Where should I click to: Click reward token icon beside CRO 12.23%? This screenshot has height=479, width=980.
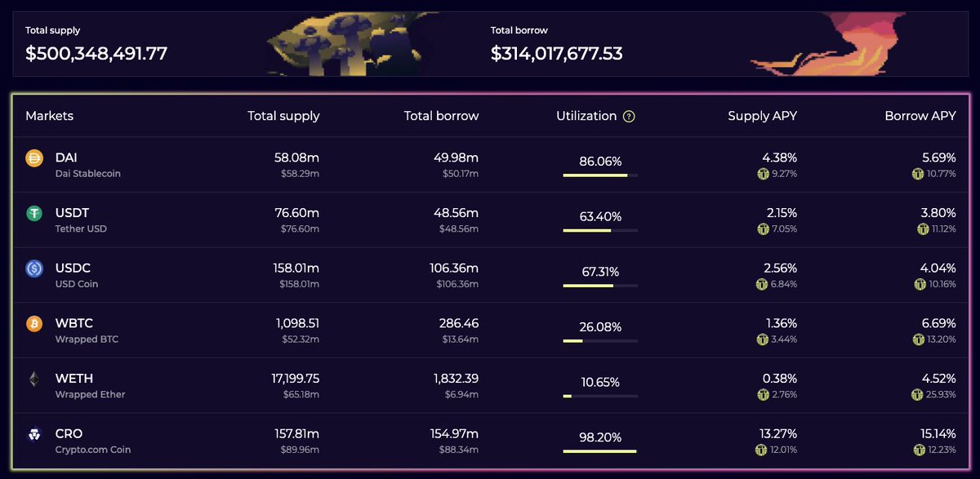[920, 450]
